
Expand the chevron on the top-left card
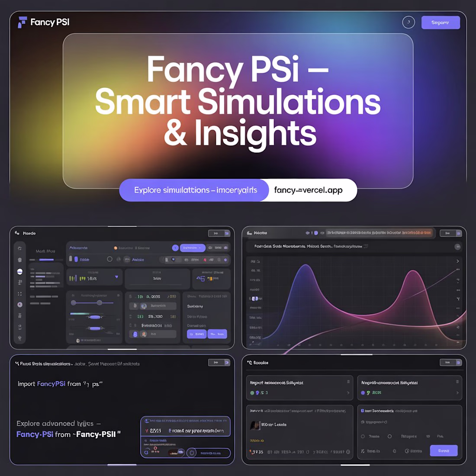coord(348,393)
